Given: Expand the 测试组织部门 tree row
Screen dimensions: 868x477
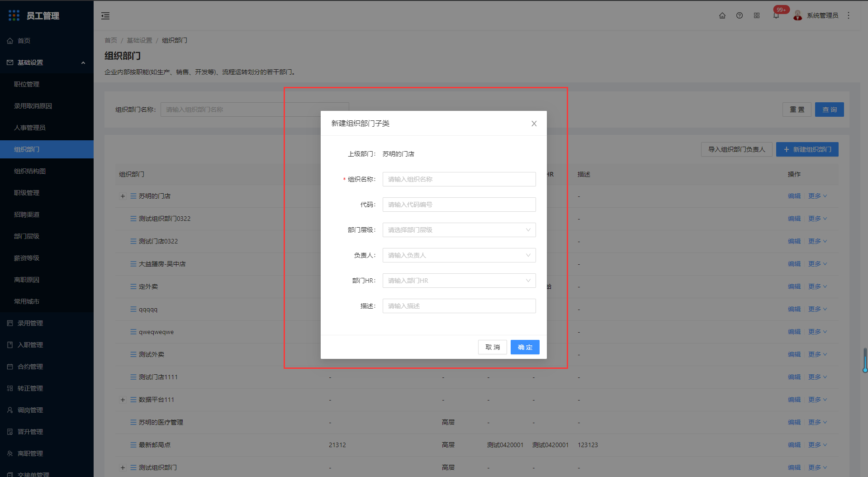Looking at the screenshot, I should 123,467.
